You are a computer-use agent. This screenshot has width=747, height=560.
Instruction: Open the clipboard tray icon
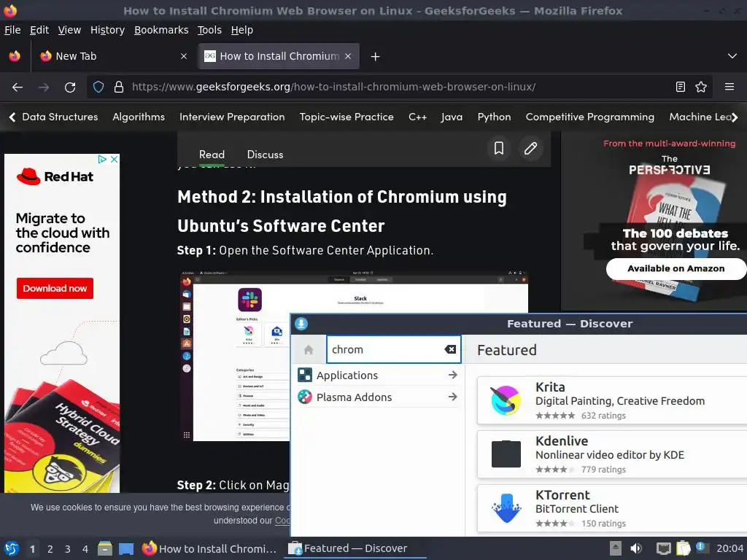click(684, 548)
